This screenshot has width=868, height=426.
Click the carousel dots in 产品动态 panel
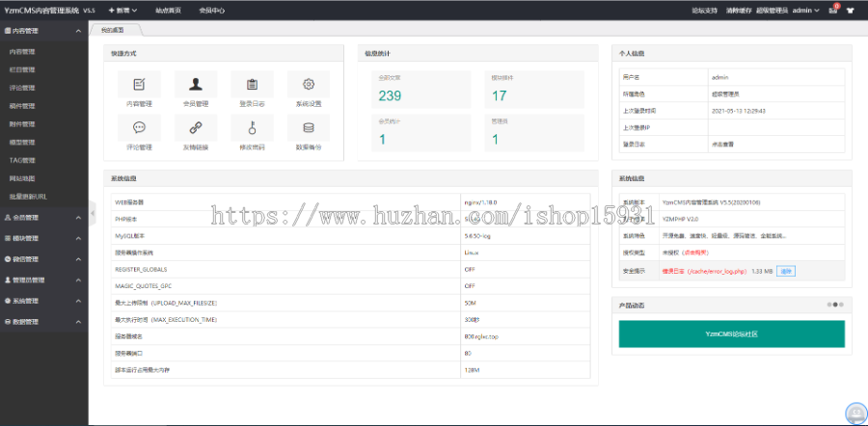tap(835, 304)
